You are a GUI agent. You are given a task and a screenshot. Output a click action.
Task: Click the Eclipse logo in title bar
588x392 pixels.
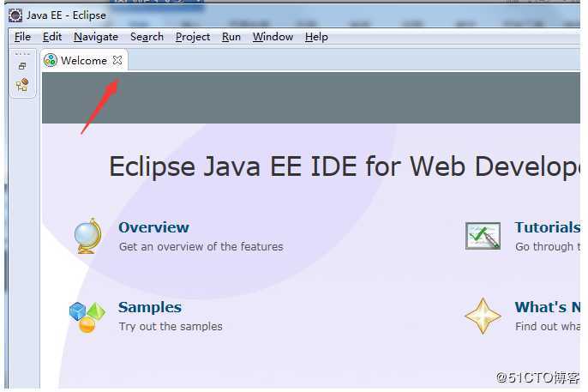pos(15,15)
